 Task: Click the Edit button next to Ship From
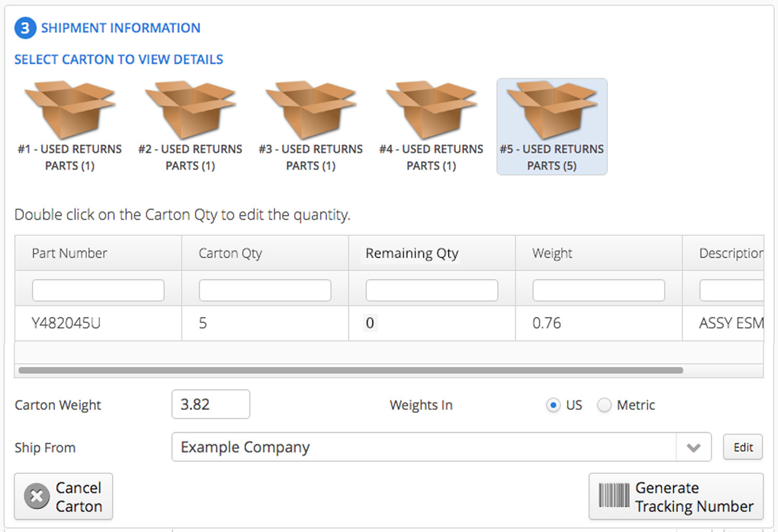[x=743, y=447]
